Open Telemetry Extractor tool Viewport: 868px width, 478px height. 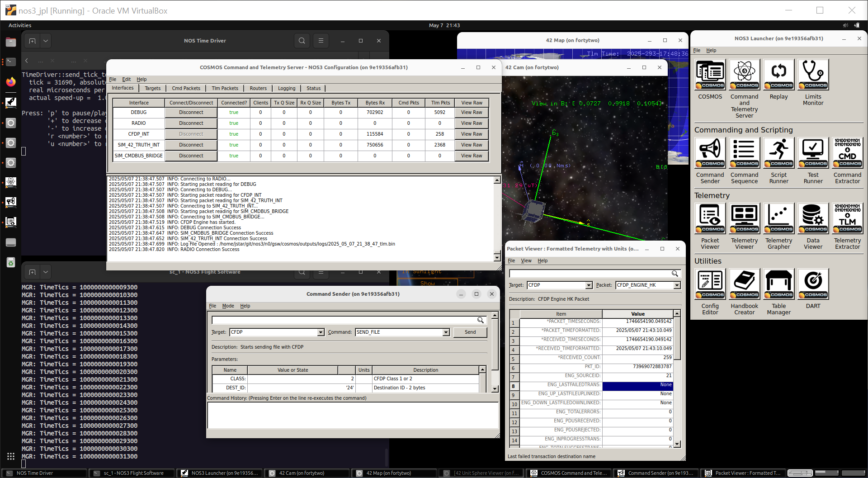click(847, 218)
